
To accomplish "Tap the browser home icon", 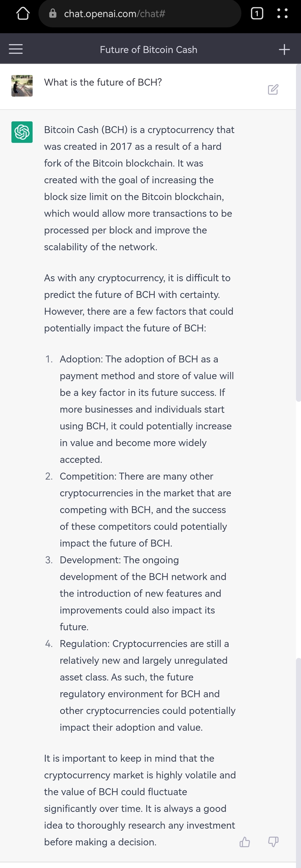I will click(x=23, y=13).
